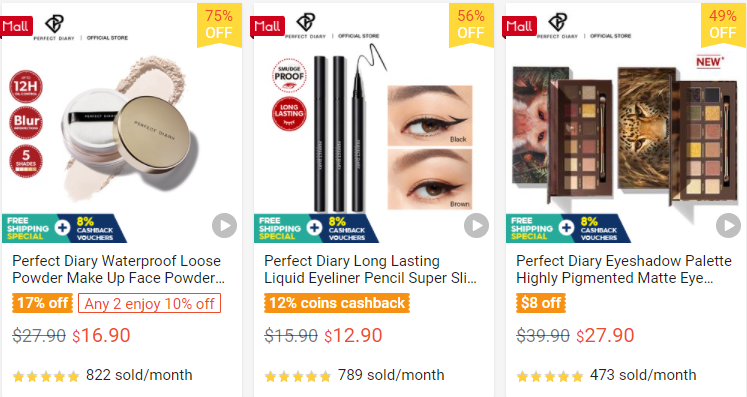This screenshot has height=397, width=747.
Task: Open Perfect Diary Waterproof Loose Powder title
Action: 118,269
